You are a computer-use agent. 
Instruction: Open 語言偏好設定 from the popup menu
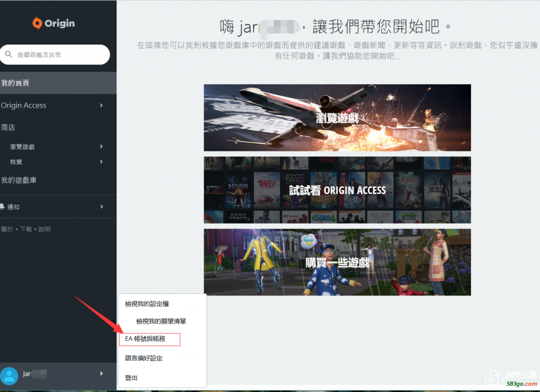coord(144,358)
